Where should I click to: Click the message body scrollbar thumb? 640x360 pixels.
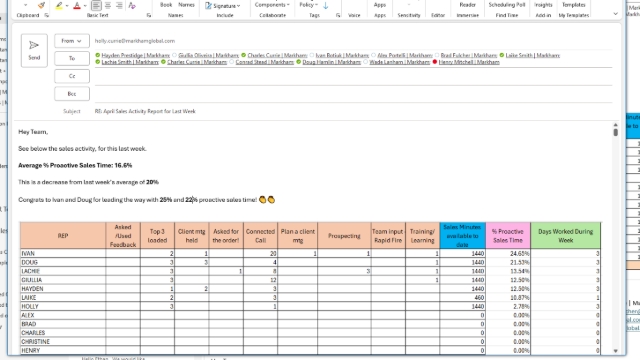click(616, 132)
